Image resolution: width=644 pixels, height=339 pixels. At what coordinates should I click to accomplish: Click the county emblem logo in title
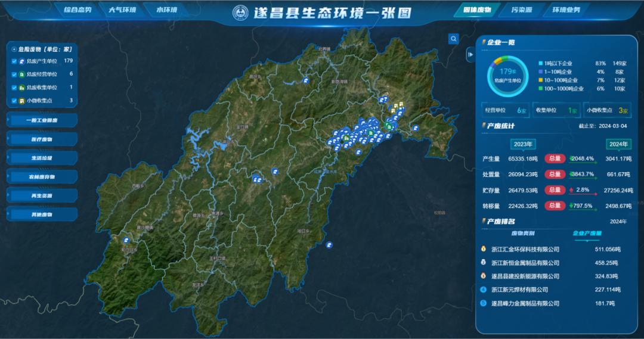(241, 13)
